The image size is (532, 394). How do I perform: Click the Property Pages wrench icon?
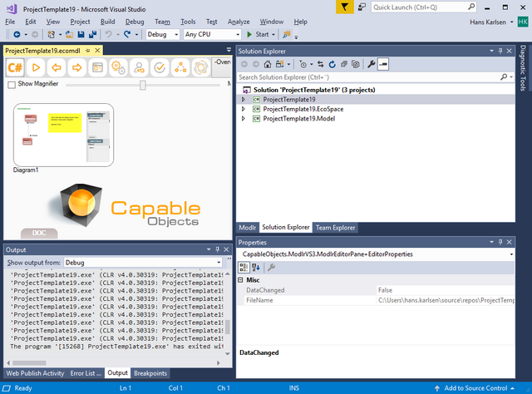click(271, 268)
